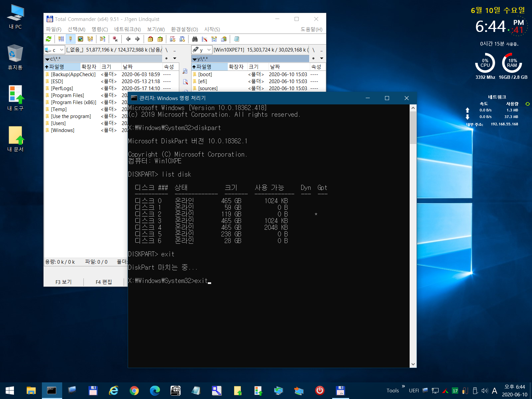Open the 내 PC desktop icon
532x399 pixels.
pos(15,17)
